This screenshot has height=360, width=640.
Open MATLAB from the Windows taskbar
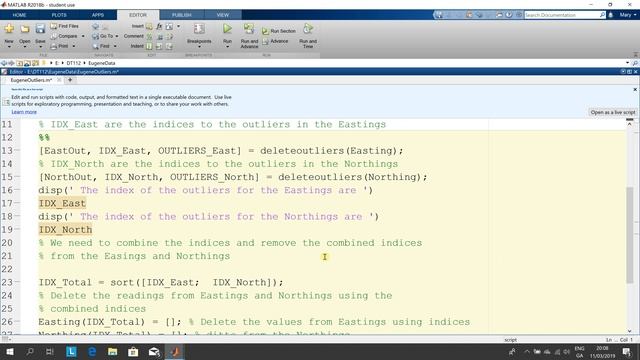coord(175,351)
